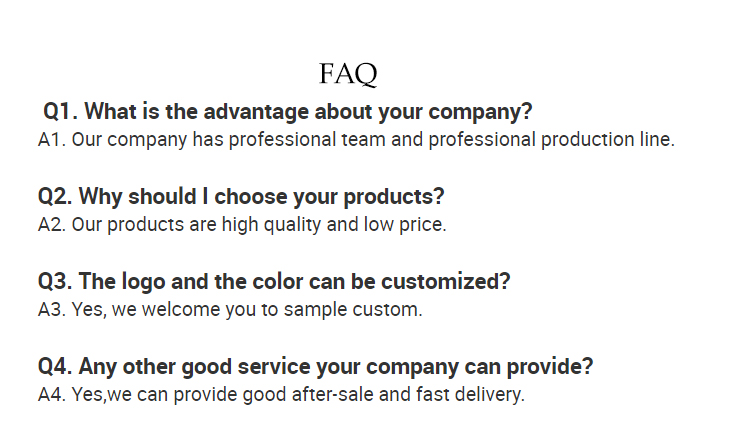This screenshot has width=750, height=434.
Task: Click the "Q1." label
Action: [x=60, y=112]
